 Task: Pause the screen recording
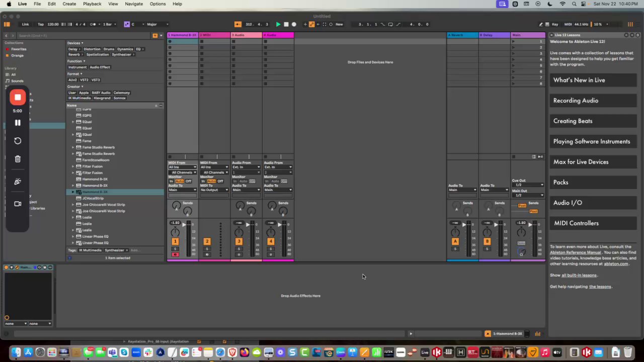coord(18,123)
